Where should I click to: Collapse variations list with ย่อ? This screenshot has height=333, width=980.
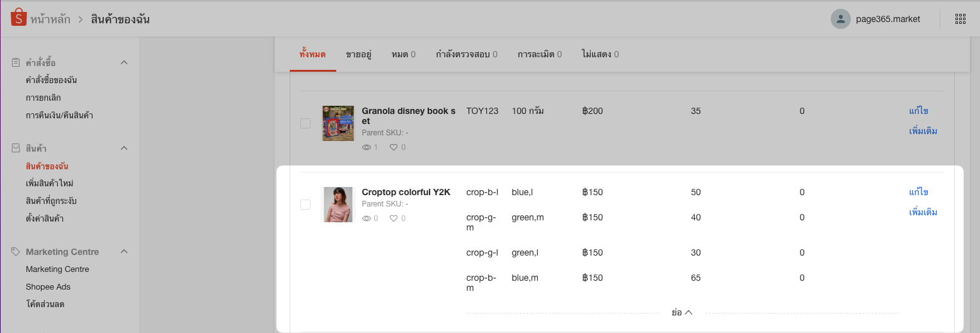click(681, 312)
